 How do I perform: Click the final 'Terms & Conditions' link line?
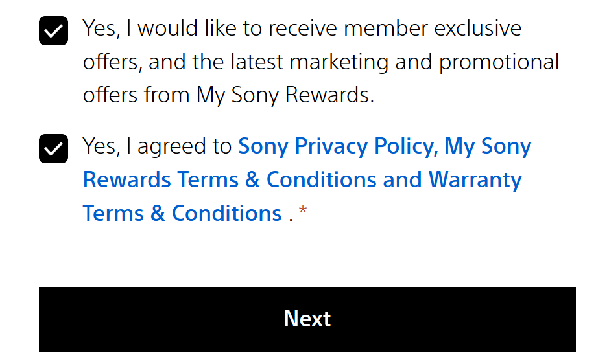point(182,213)
